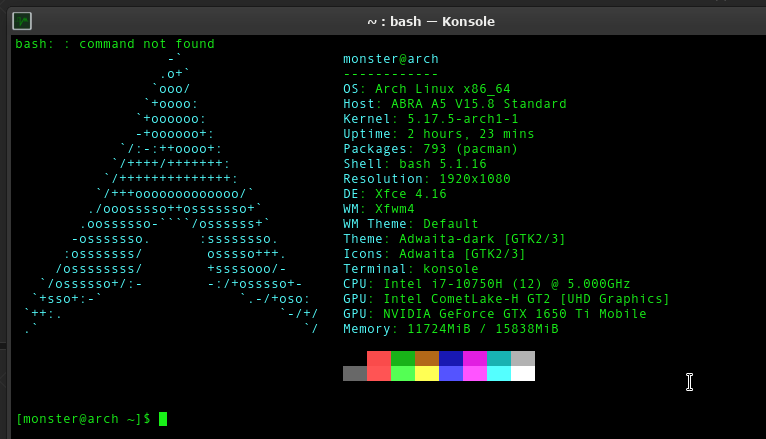
Task: Click the light gray block in top row
Action: click(x=523, y=358)
